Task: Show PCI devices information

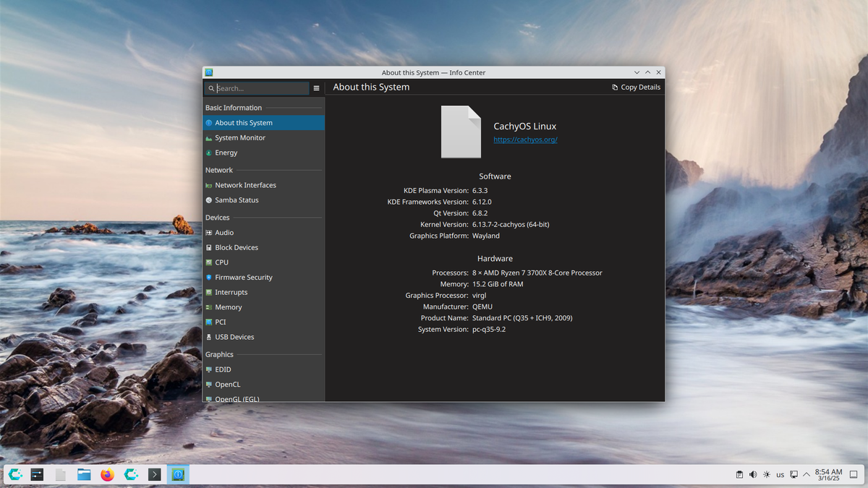Action: click(263, 322)
